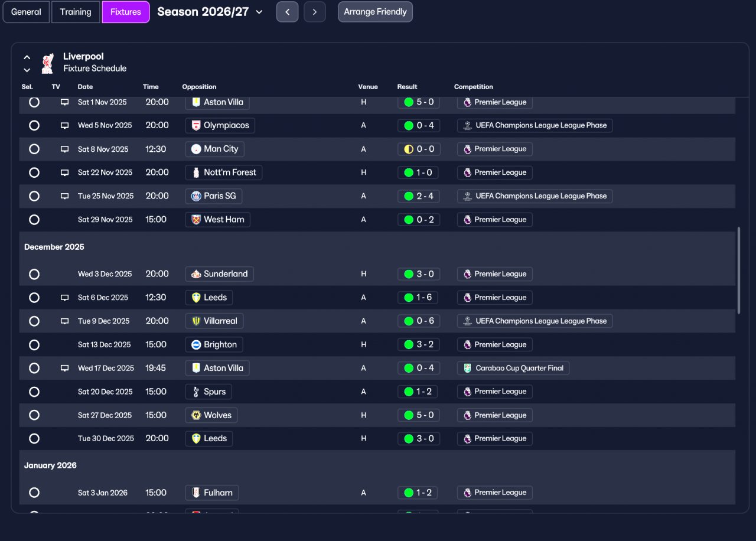Click the December 2025 month heading

[54, 247]
